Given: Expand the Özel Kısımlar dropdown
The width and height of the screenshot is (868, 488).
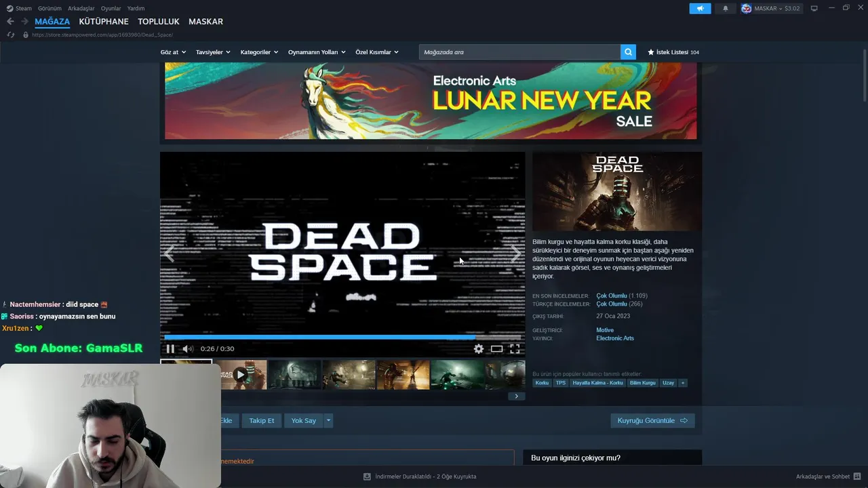Looking at the screenshot, I should click(377, 52).
